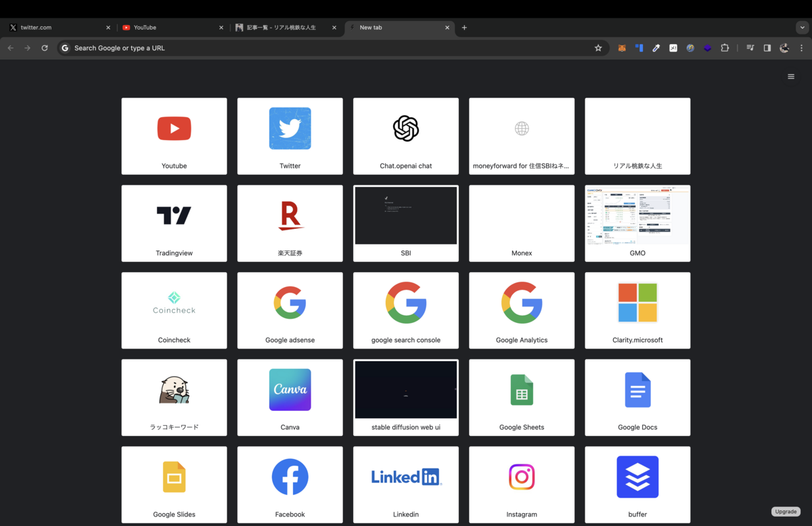The height and width of the screenshot is (526, 812).
Task: Open the moneyforward for 住信SBI tile
Action: pos(522,136)
